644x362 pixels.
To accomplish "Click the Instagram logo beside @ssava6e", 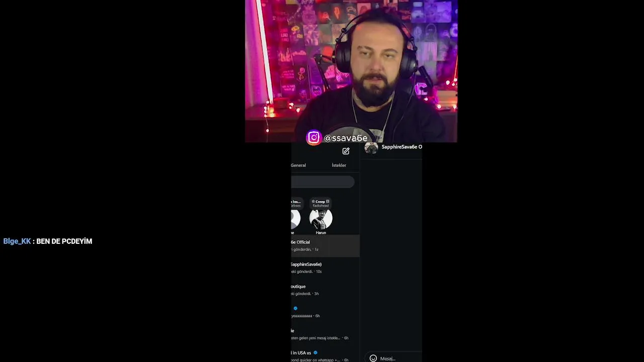I will pyautogui.click(x=314, y=138).
